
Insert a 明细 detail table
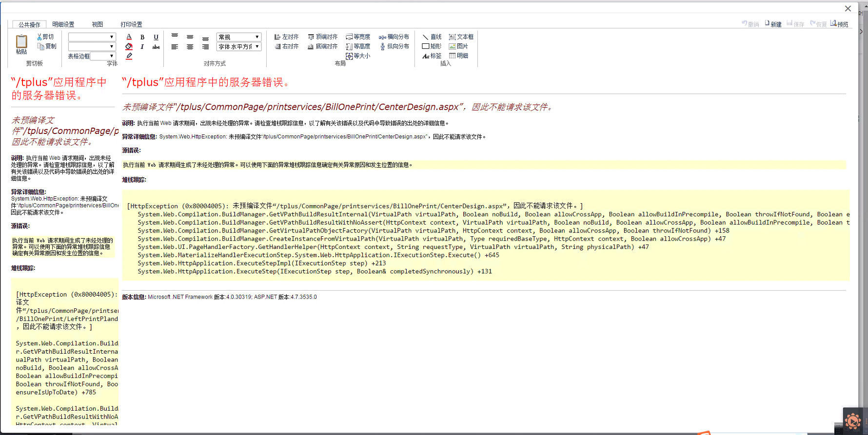(x=458, y=56)
